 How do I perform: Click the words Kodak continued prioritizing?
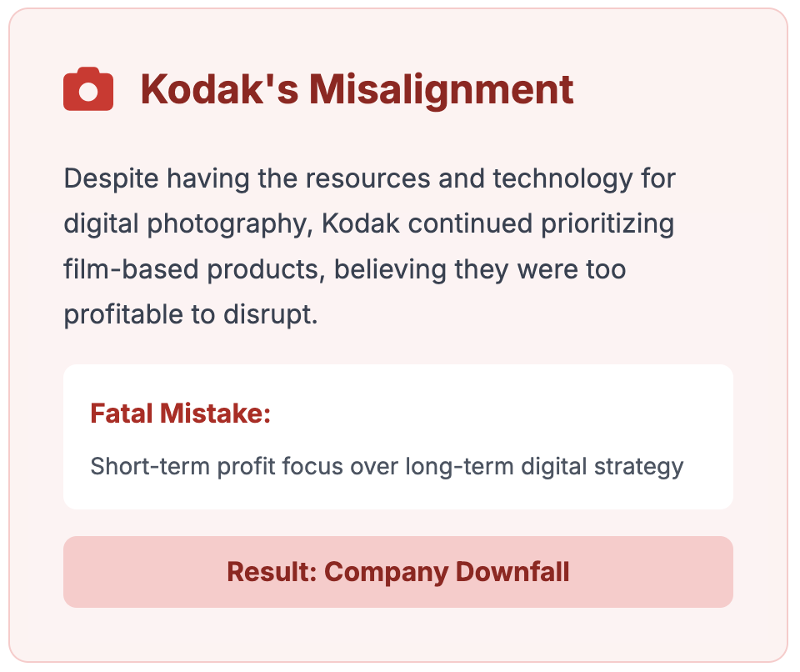498,224
